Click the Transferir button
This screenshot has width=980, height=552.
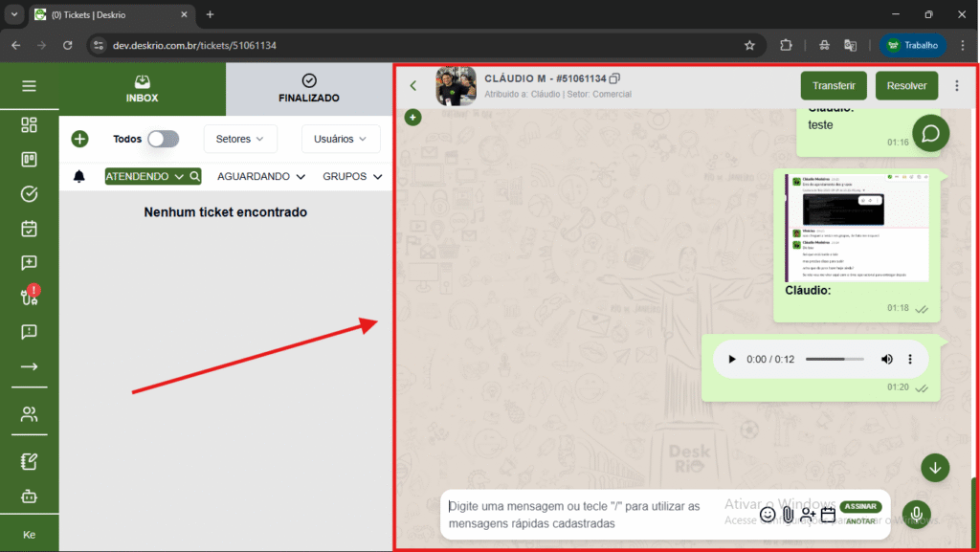834,85
